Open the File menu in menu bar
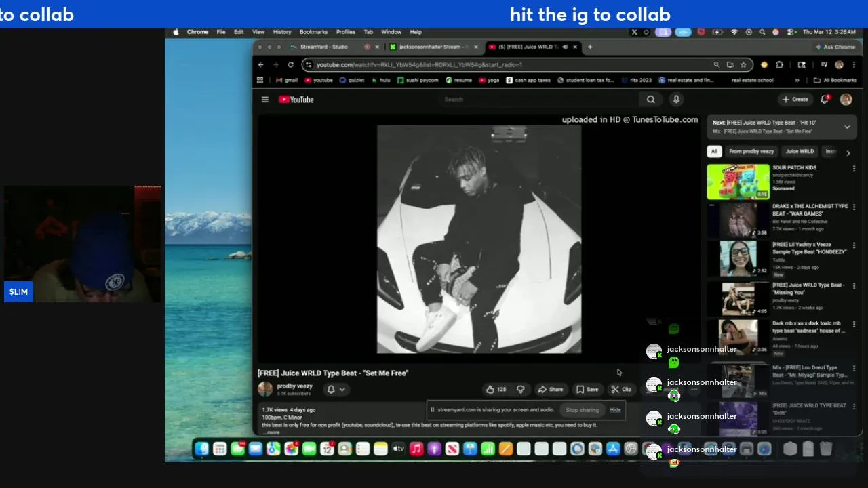868x488 pixels. (x=221, y=32)
